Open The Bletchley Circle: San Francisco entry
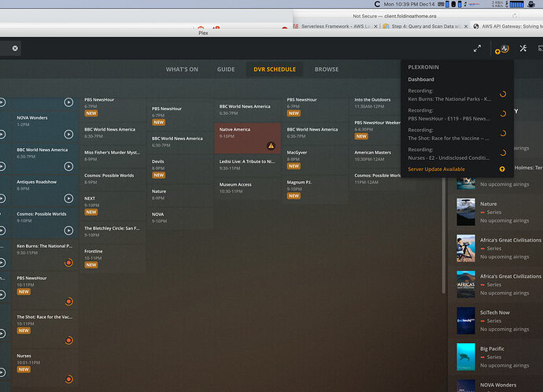 (x=113, y=231)
